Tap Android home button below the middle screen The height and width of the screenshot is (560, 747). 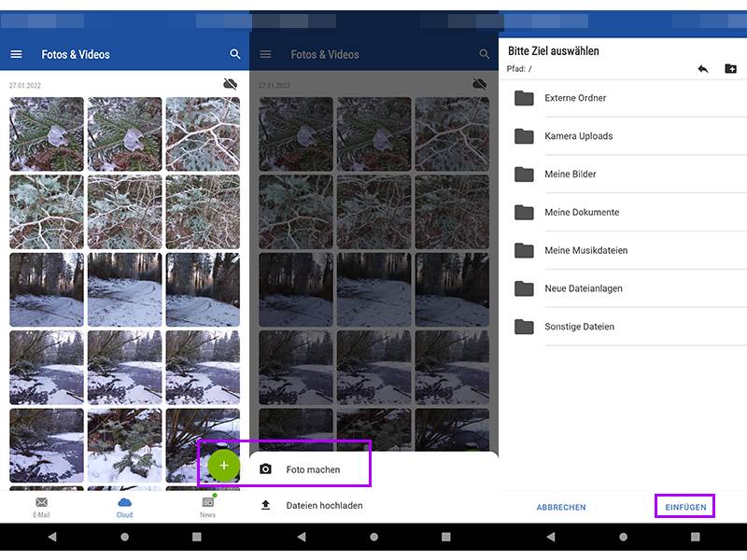(374, 538)
